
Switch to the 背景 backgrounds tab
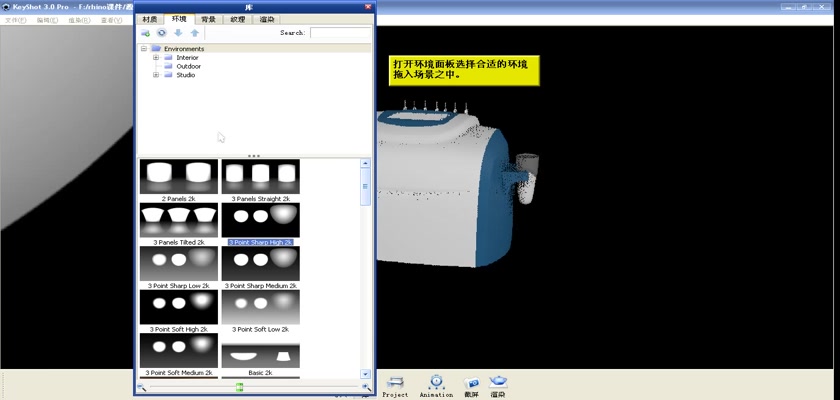tap(208, 19)
